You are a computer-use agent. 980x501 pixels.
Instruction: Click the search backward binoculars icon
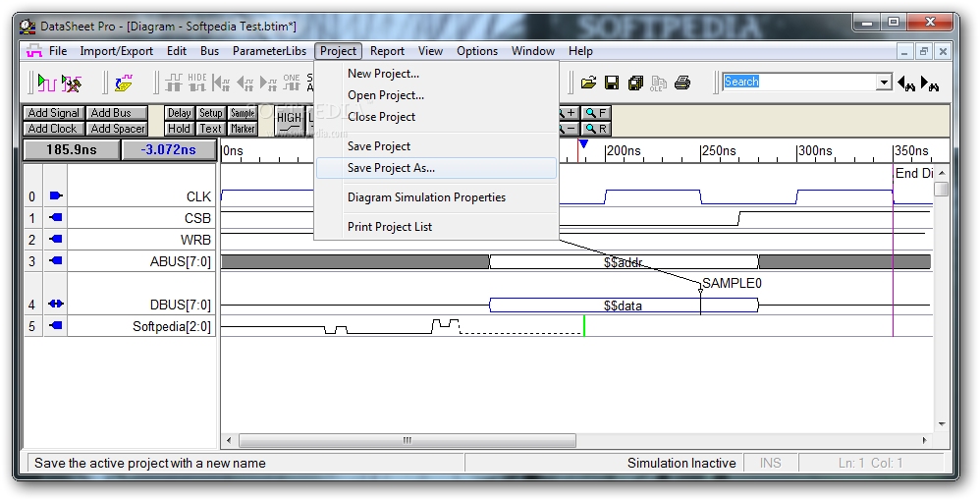click(x=906, y=83)
